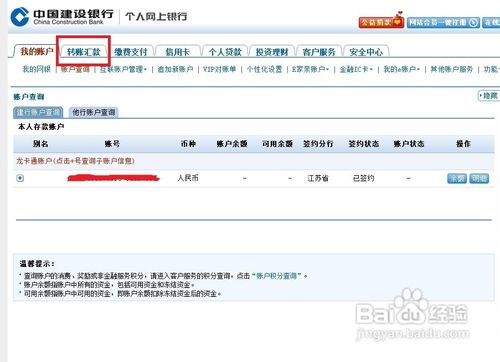500x362 pixels.
Task: Click the 签约状态 column header
Action: (x=364, y=144)
